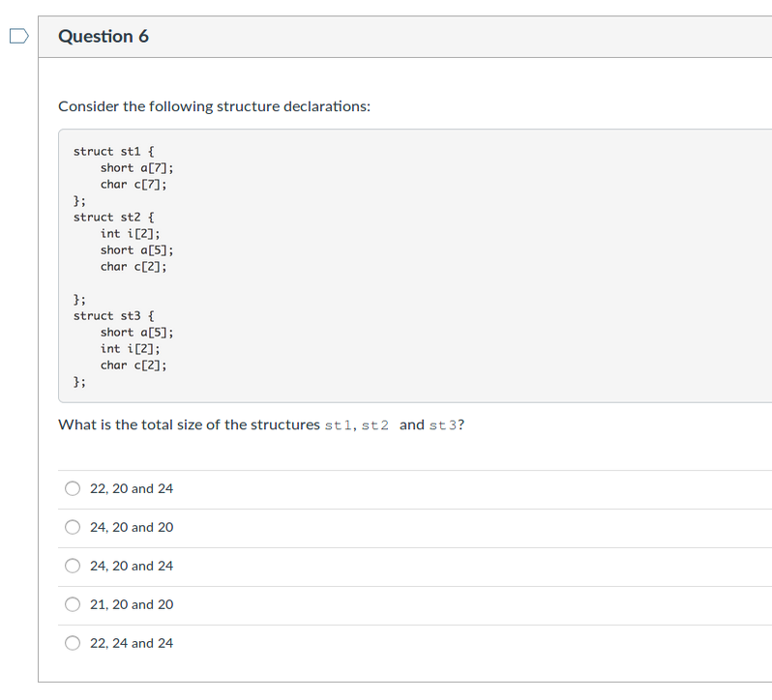Click the 'struct st2 {' code line
772x700 pixels.
click(x=114, y=218)
